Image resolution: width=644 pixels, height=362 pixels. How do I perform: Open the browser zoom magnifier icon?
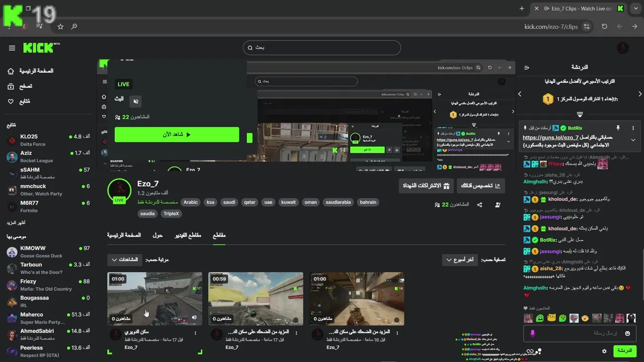(x=74, y=27)
